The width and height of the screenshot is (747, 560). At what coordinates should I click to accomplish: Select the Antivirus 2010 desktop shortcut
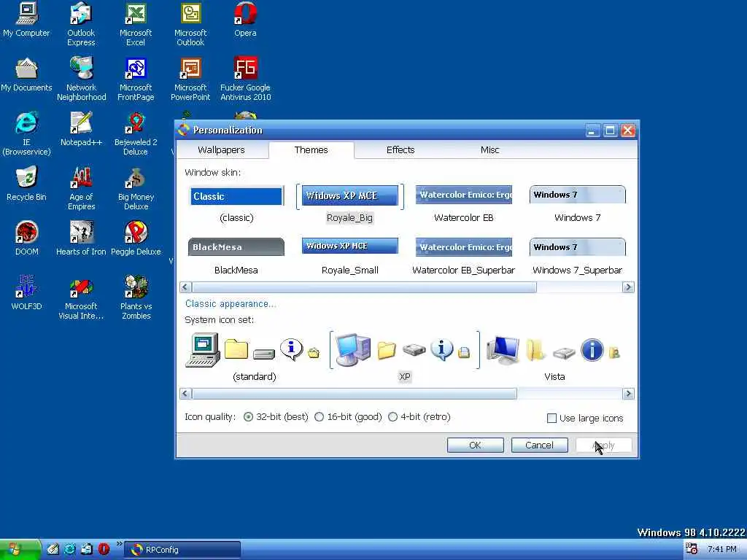(245, 79)
